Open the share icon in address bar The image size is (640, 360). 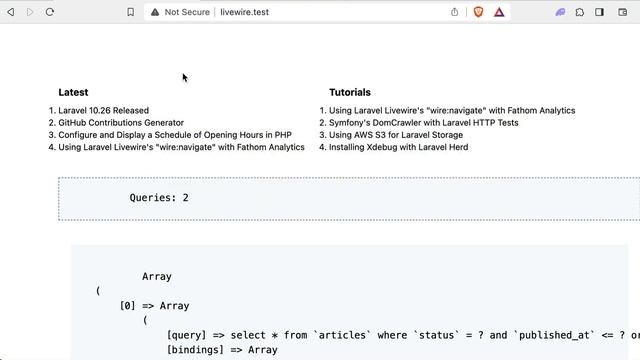pos(454,12)
